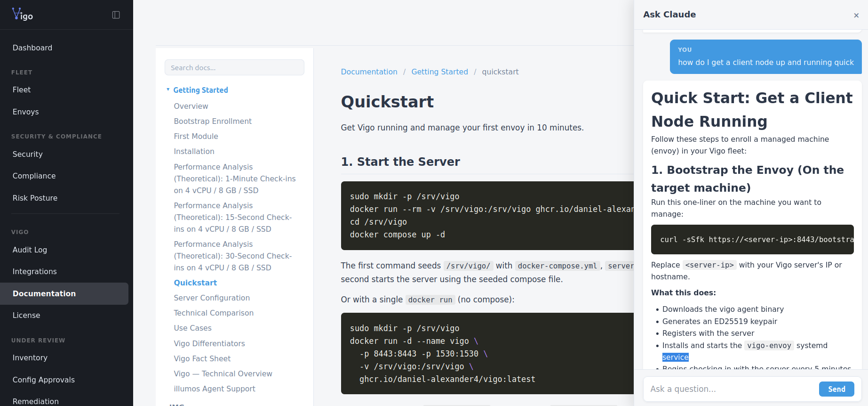This screenshot has width=868, height=406.
Task: Open the Dashboard page
Action: pos(32,48)
